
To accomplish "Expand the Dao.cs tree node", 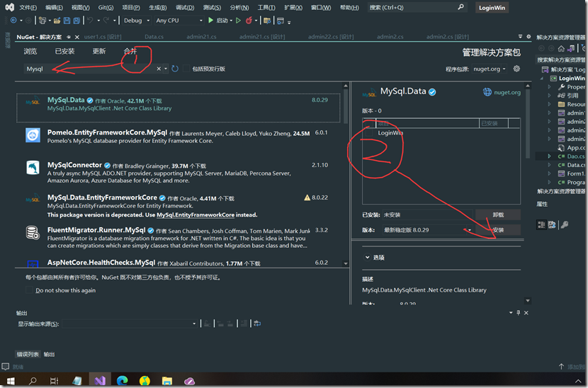I will point(549,156).
